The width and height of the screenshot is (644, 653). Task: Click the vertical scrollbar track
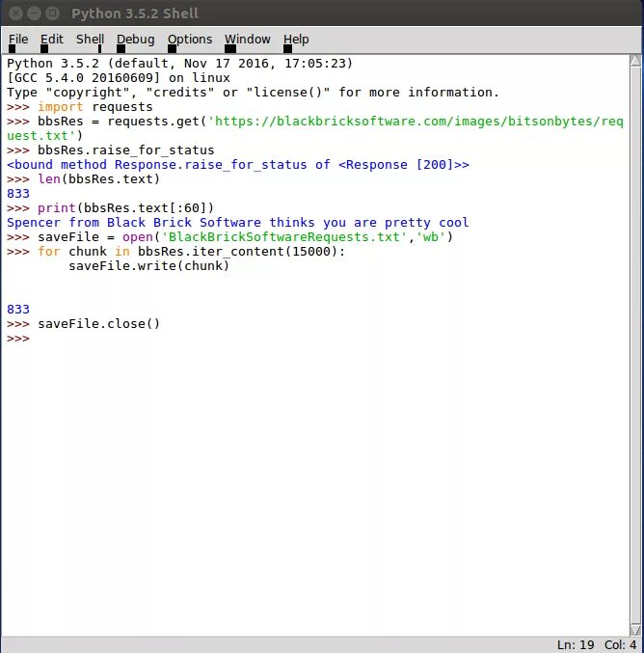(635, 345)
